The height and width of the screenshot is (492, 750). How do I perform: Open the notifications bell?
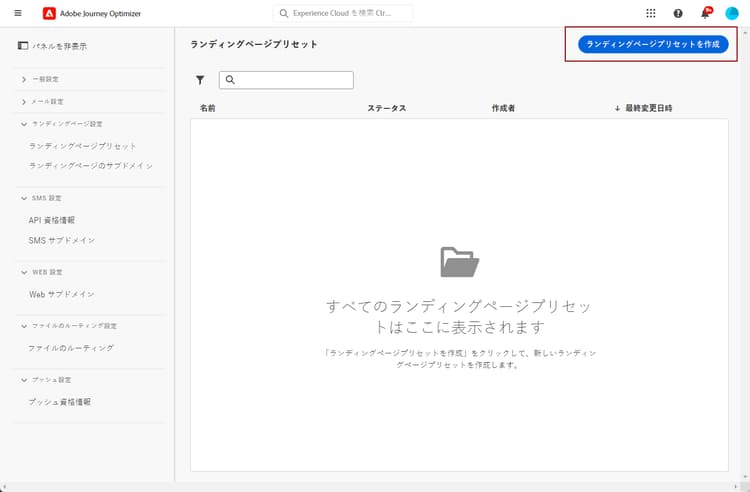click(705, 13)
